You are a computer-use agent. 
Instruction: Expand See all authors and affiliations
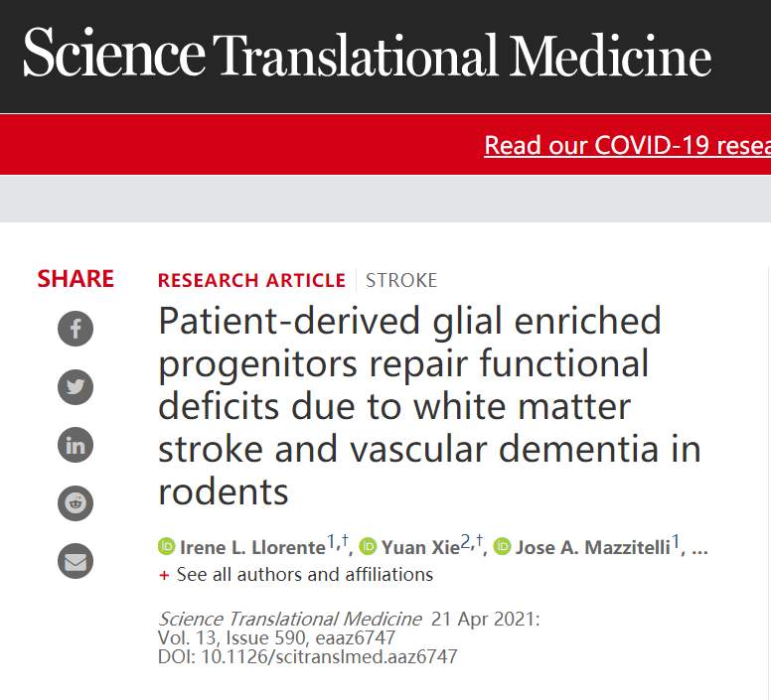(304, 575)
